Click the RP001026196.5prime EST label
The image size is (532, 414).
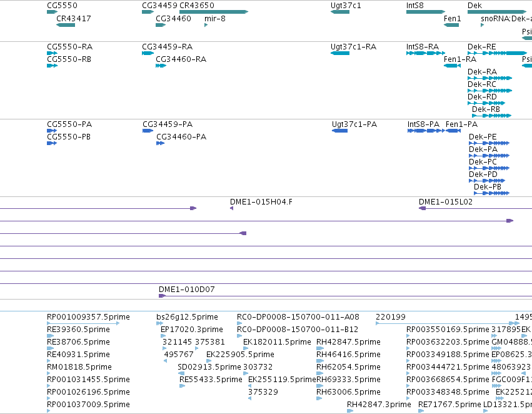(89, 392)
